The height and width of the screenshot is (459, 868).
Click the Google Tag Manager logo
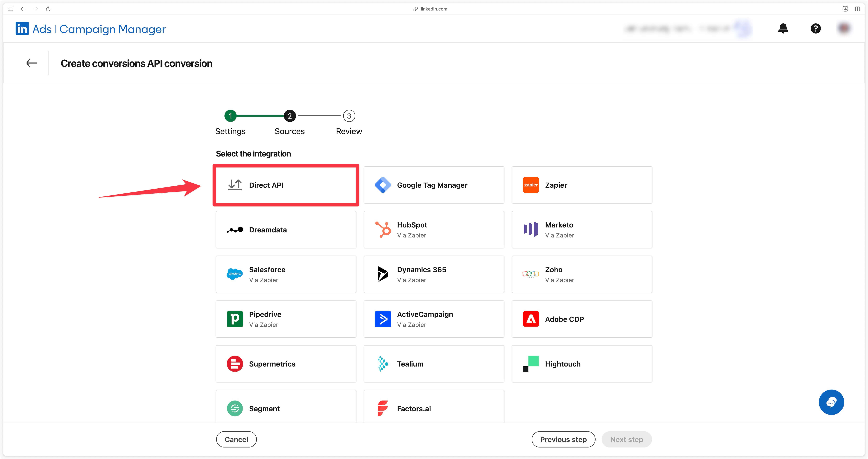[x=383, y=185]
